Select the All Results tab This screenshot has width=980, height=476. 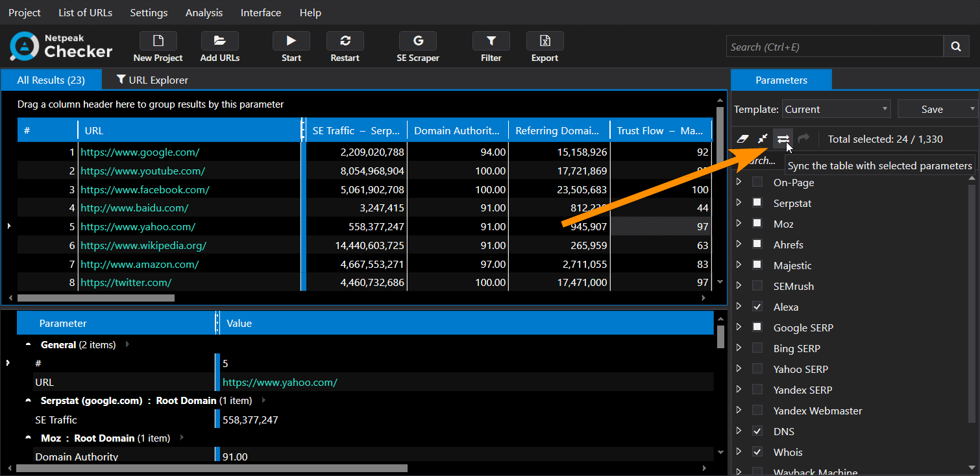pyautogui.click(x=51, y=80)
